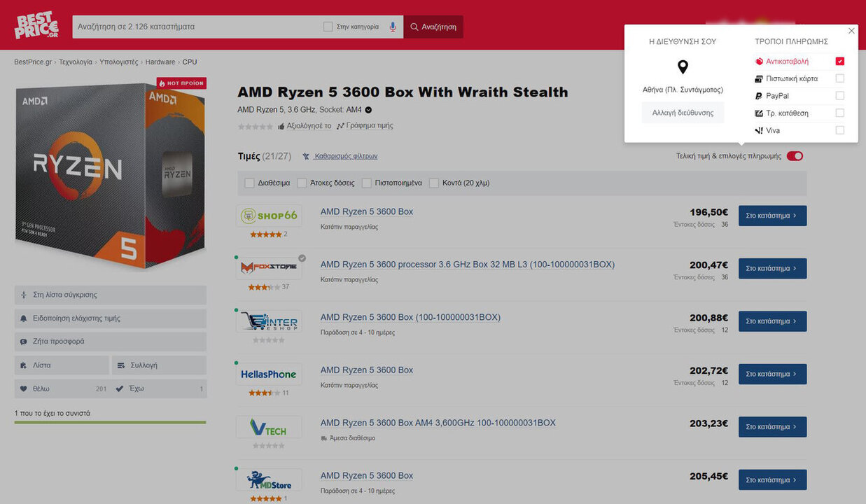Enable the Κοντά (20 χλμ) filter checkbox
Viewport: 866px width, 504px height.
pyautogui.click(x=434, y=183)
